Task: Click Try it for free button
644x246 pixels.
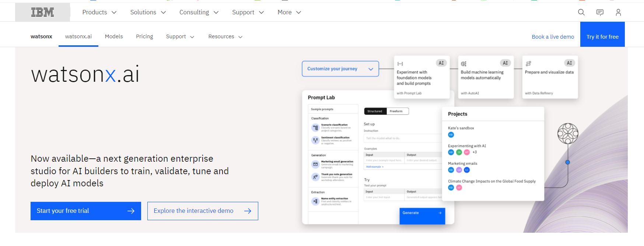Action: coord(602,34)
